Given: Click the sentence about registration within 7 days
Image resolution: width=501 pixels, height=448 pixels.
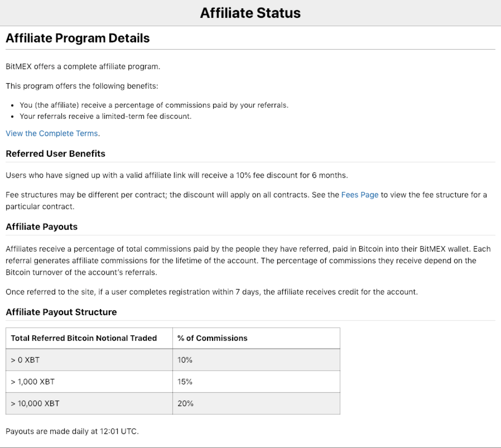Looking at the screenshot, I should (211, 292).
